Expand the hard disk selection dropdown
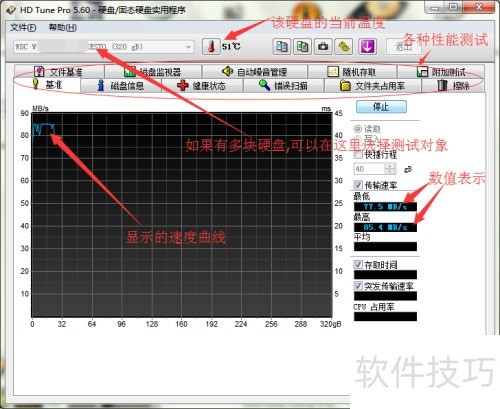The image size is (500, 409). coord(188,47)
